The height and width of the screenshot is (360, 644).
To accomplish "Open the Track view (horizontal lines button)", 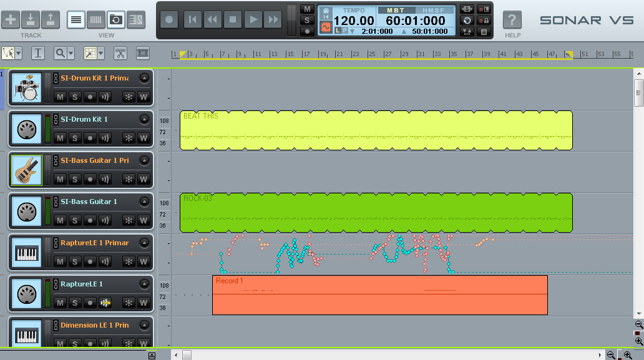I will (76, 20).
